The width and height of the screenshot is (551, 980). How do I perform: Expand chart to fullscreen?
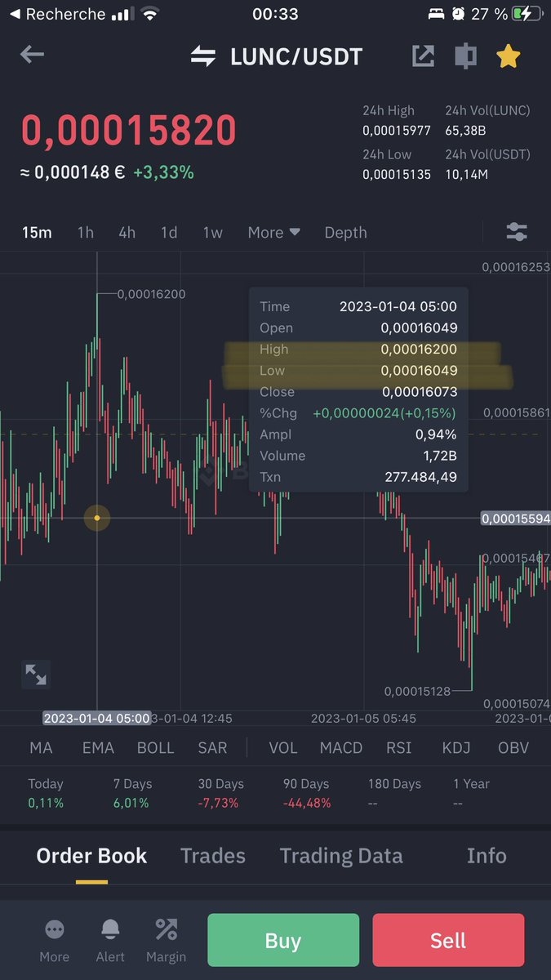pyautogui.click(x=36, y=675)
